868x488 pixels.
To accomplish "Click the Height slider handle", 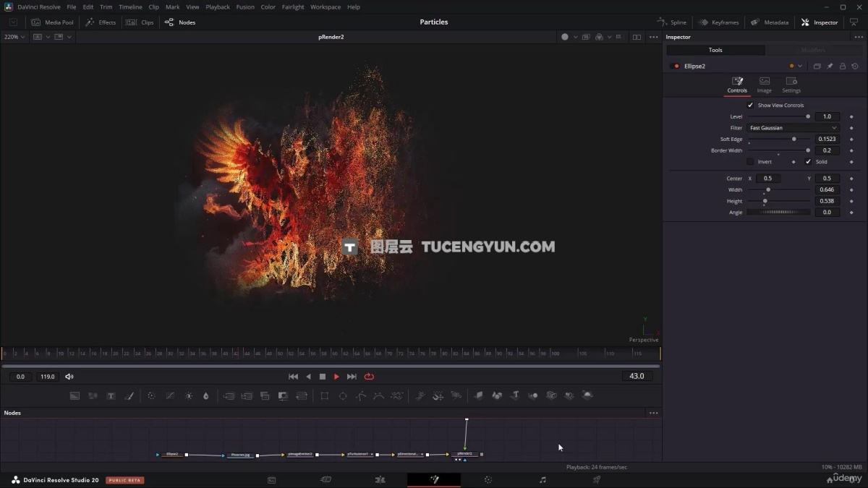I will pyautogui.click(x=765, y=201).
